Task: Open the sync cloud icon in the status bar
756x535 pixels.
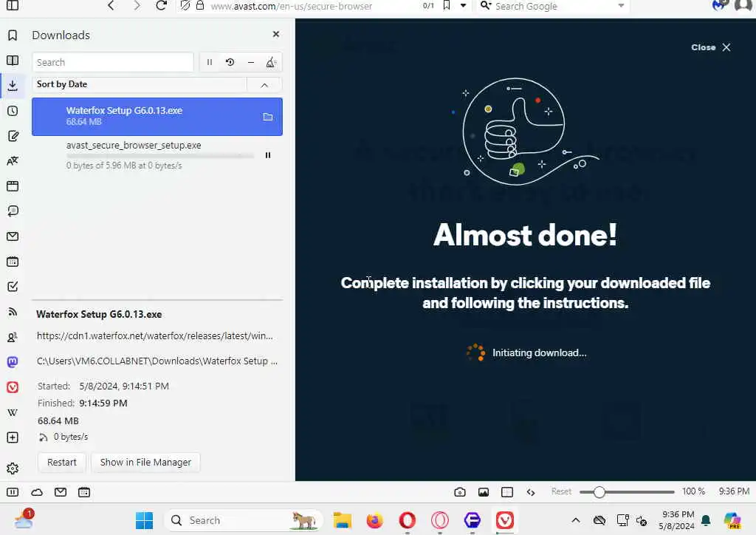Action: [x=37, y=492]
